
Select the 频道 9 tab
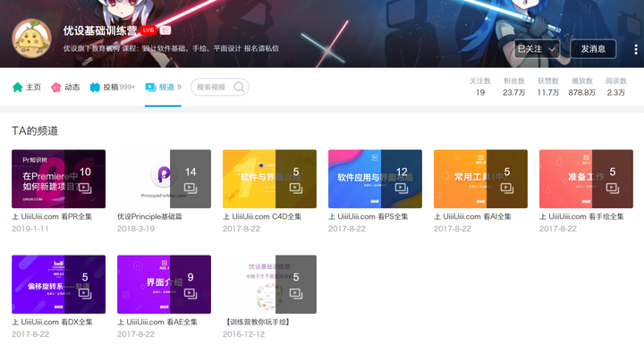pyautogui.click(x=163, y=87)
